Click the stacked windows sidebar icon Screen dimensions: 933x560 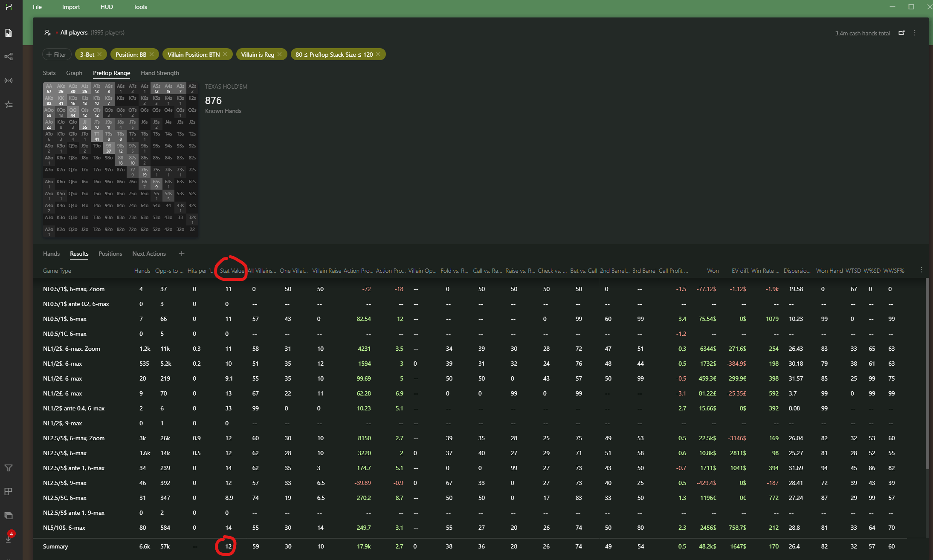tap(9, 515)
